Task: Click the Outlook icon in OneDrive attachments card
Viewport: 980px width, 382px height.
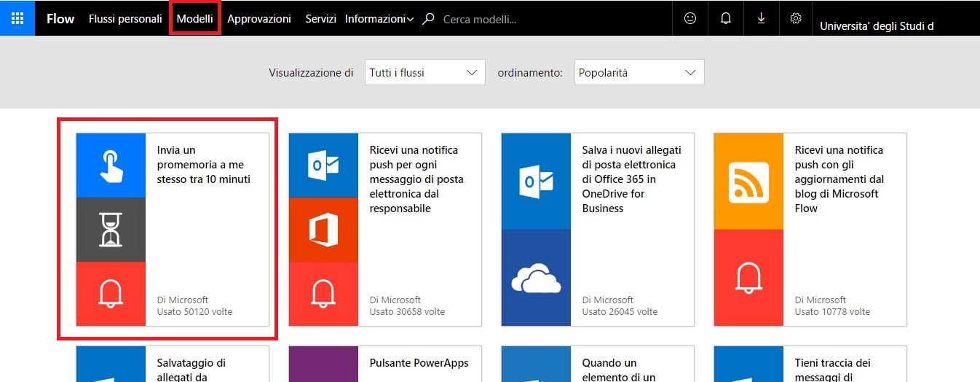Action: [536, 182]
